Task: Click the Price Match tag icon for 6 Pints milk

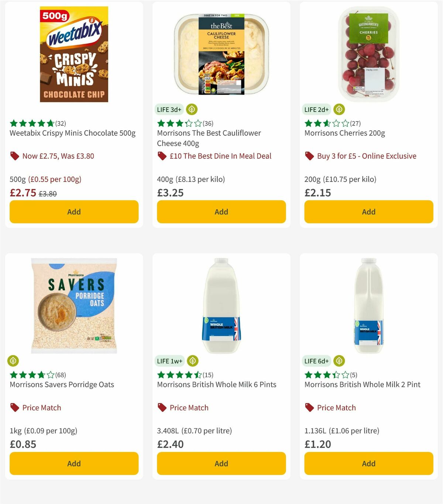Action: 161,408
